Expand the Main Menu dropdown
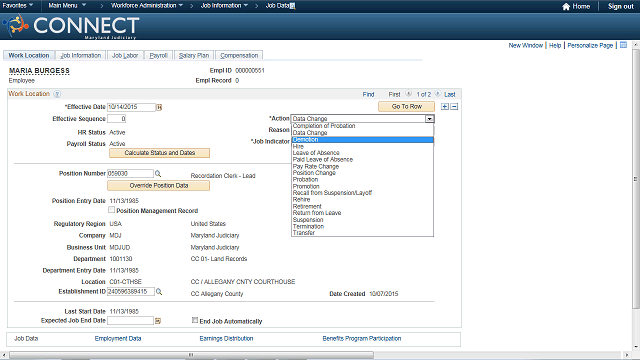The width and height of the screenshot is (640, 360). click(67, 6)
